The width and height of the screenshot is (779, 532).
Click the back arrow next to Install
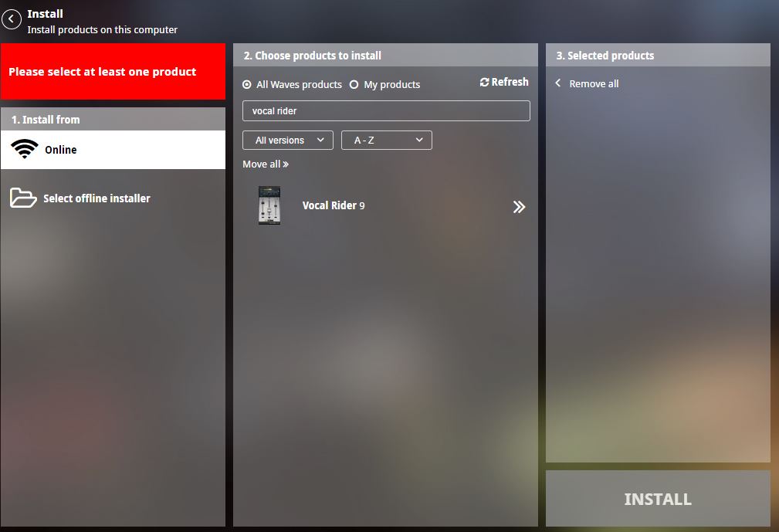[x=12, y=19]
